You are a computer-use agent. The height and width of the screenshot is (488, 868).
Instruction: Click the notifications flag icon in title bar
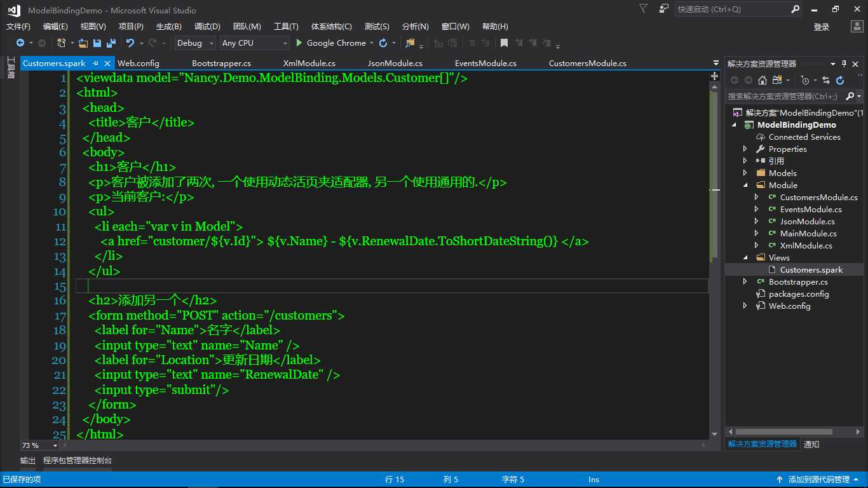click(x=644, y=9)
